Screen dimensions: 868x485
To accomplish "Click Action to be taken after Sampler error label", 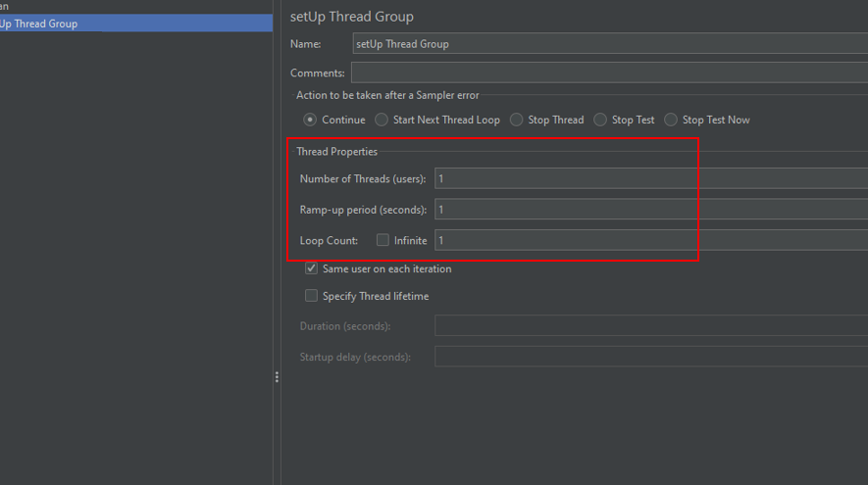I will tap(387, 95).
